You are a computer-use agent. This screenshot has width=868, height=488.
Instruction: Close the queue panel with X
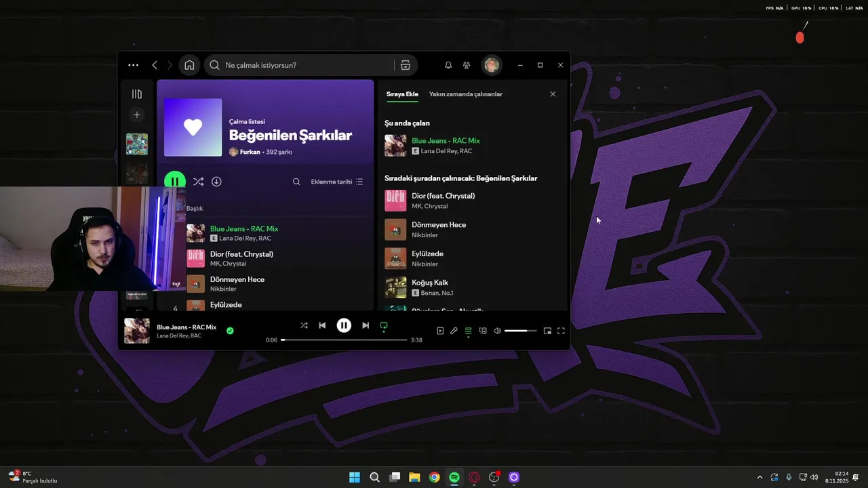coord(553,94)
